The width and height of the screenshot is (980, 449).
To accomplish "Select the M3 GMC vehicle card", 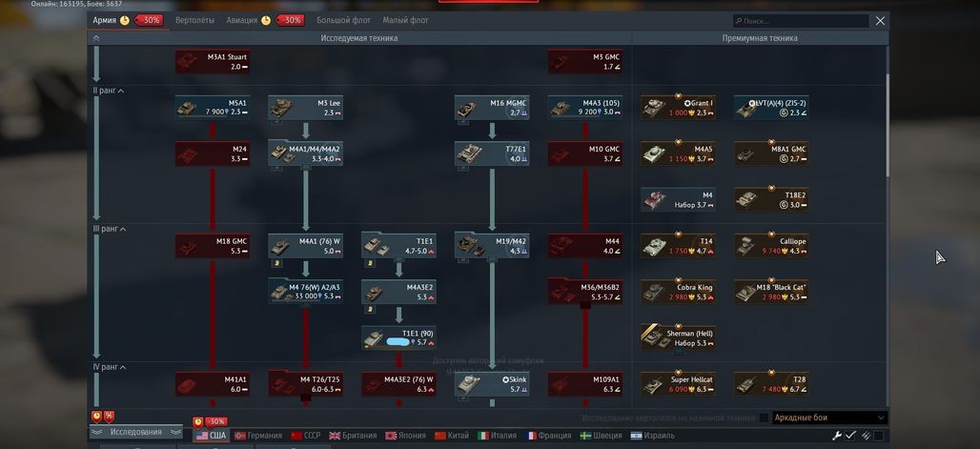I will point(585,61).
